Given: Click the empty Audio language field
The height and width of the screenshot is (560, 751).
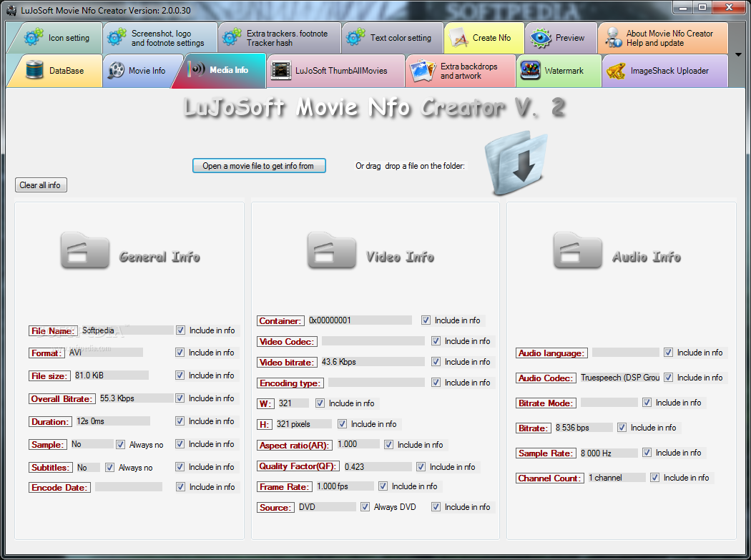Looking at the screenshot, I should (626, 353).
